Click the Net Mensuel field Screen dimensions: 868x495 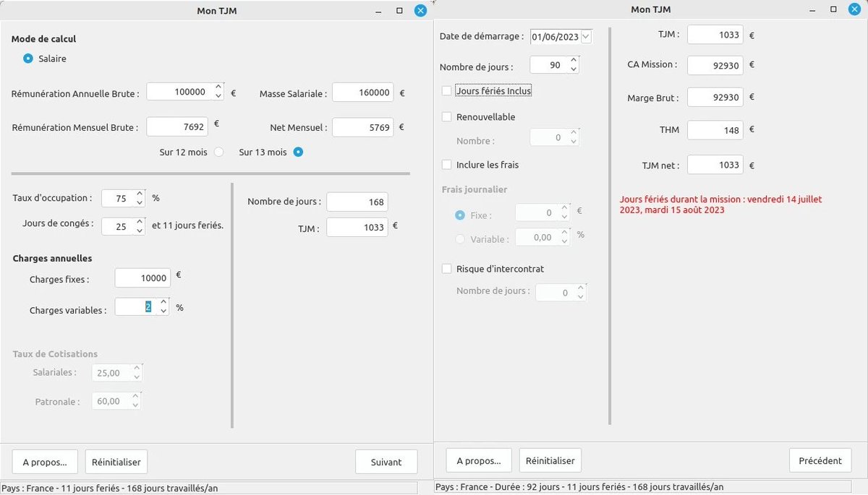363,127
